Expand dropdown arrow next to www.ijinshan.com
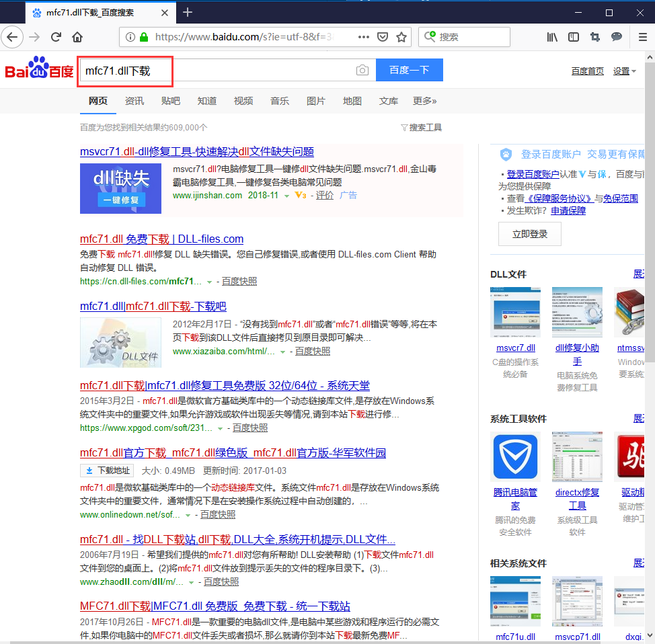Image resolution: width=655 pixels, height=644 pixels. click(286, 196)
